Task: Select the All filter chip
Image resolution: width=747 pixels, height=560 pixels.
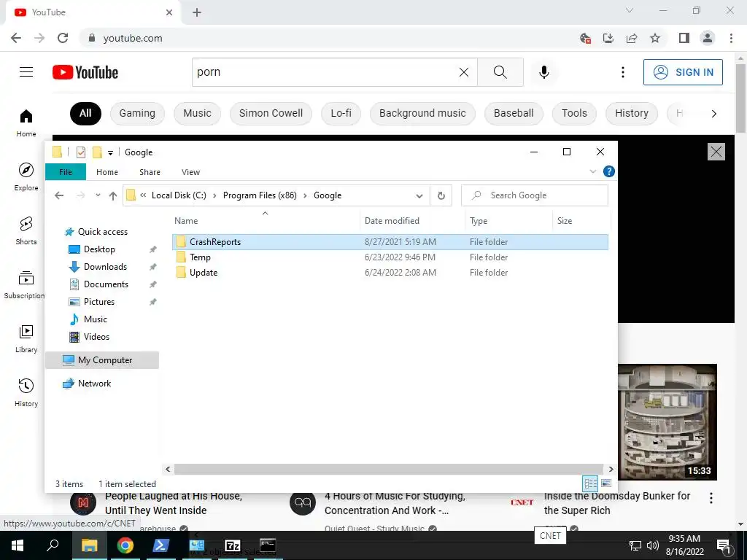Action: pos(85,113)
